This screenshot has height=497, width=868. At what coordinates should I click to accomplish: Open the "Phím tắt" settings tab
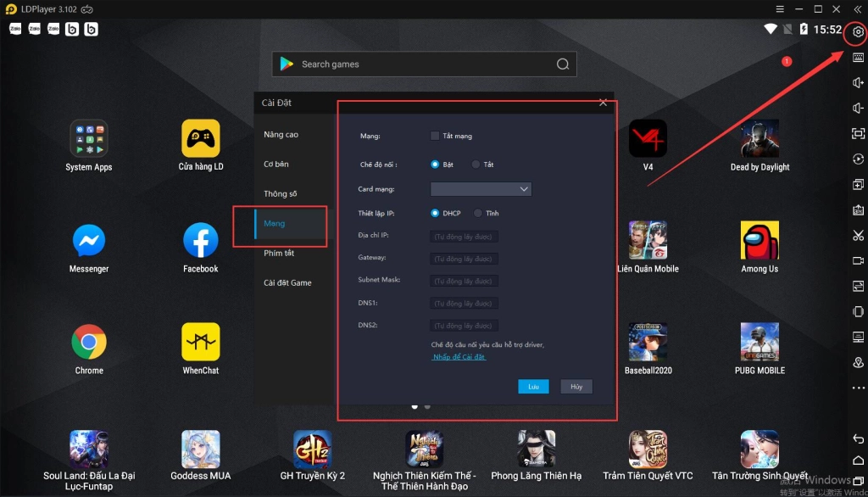pyautogui.click(x=279, y=254)
